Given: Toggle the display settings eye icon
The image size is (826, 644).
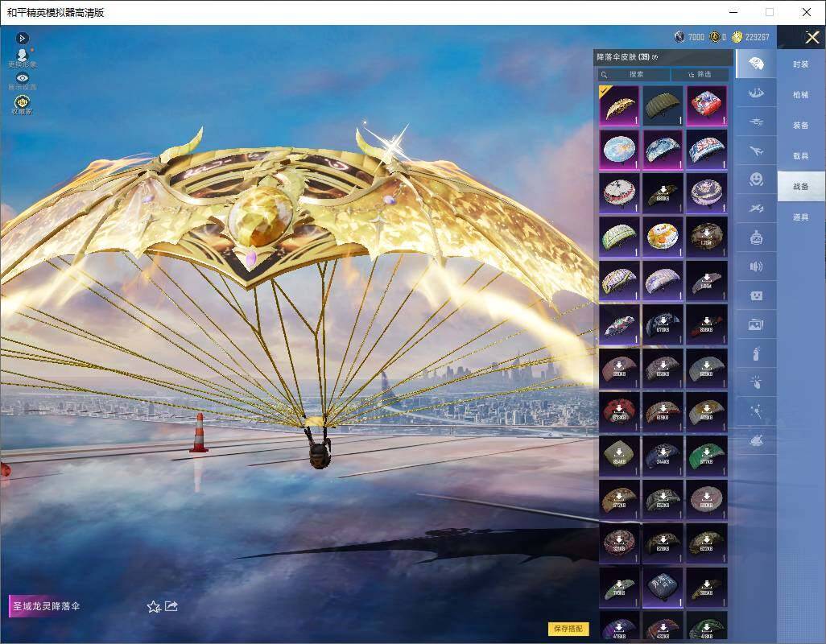Looking at the screenshot, I should pyautogui.click(x=22, y=81).
